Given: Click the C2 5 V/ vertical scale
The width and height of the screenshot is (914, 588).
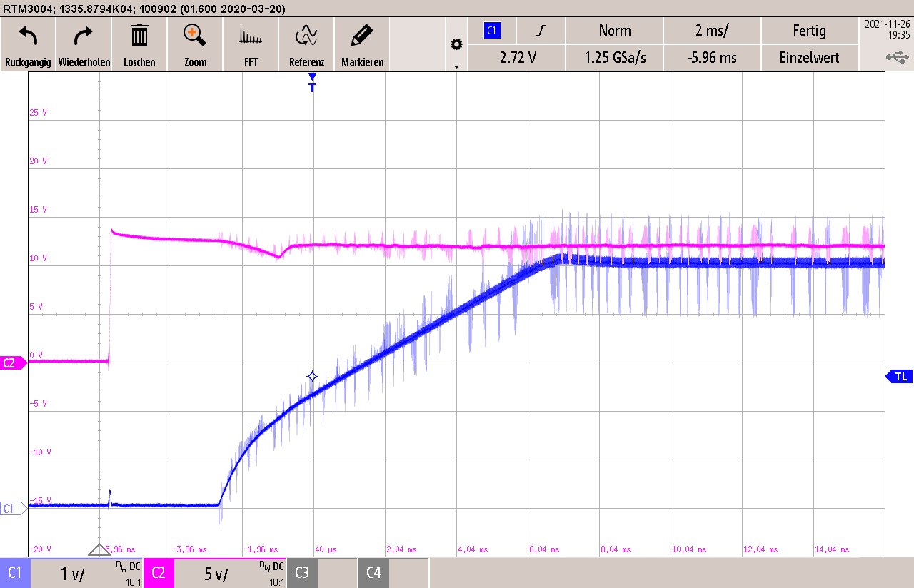Looking at the screenshot, I should 216,574.
